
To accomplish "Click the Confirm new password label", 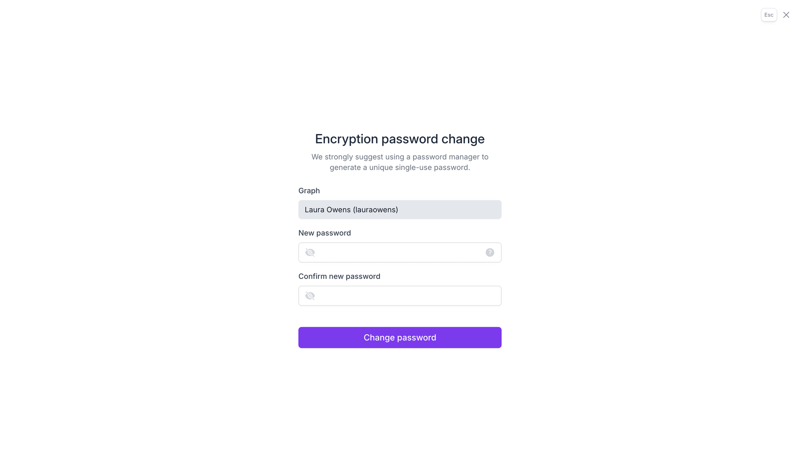I will tap(339, 276).
